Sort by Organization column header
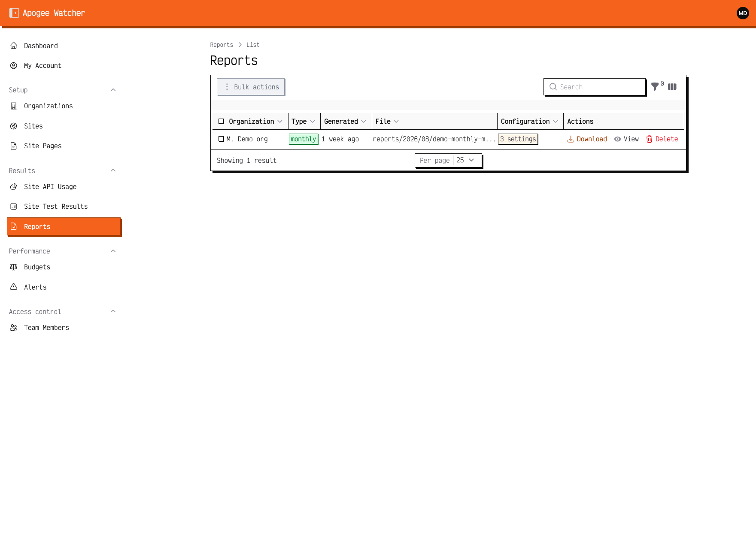 [x=255, y=122]
